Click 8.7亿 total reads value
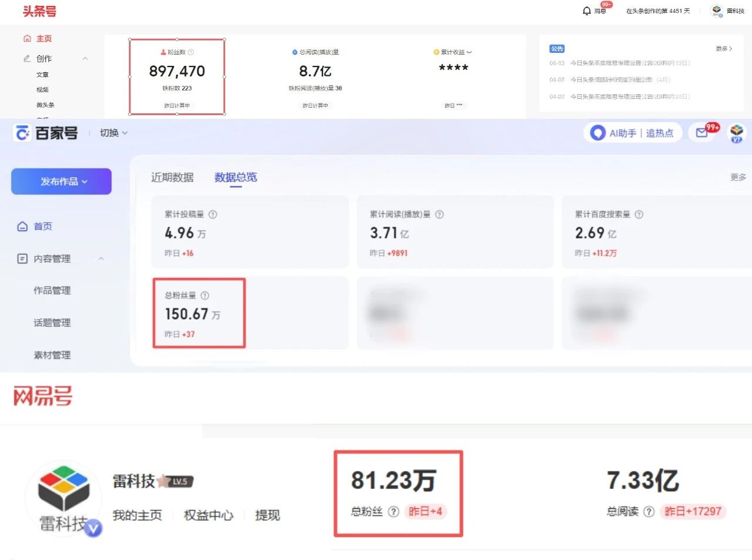 [x=315, y=71]
